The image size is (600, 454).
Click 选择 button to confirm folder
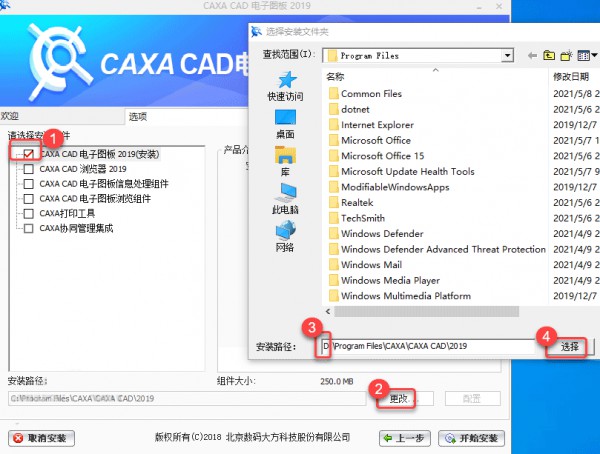pyautogui.click(x=569, y=347)
